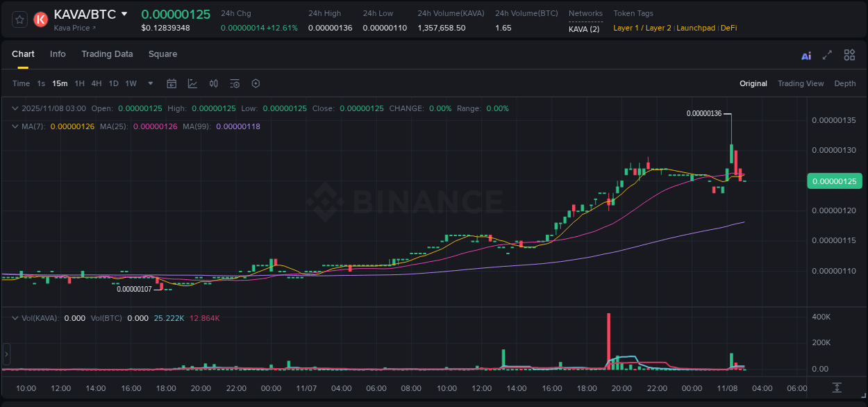
Task: Open the Ai analysis feature
Action: tap(806, 55)
